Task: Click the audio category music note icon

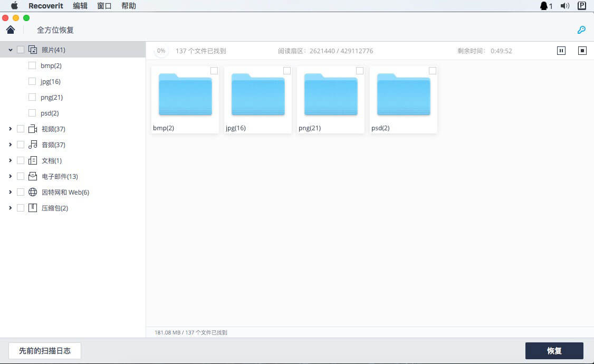Action: (x=33, y=145)
